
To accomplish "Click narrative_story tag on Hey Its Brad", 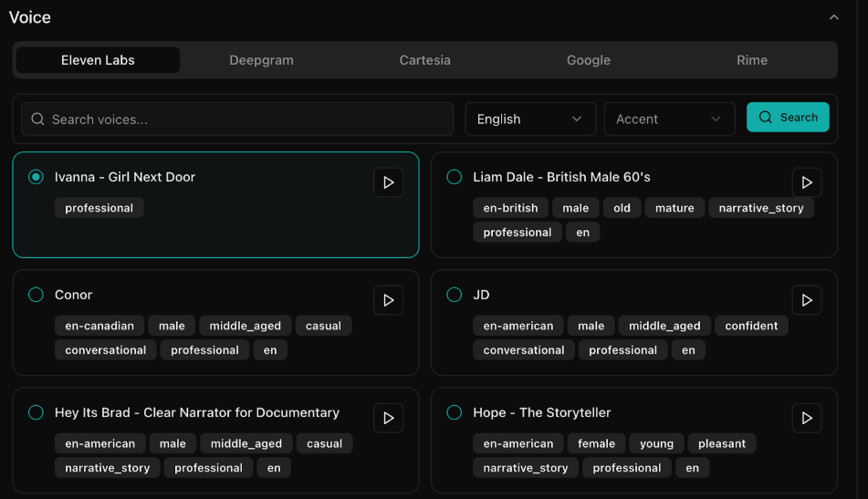I will coord(108,468).
